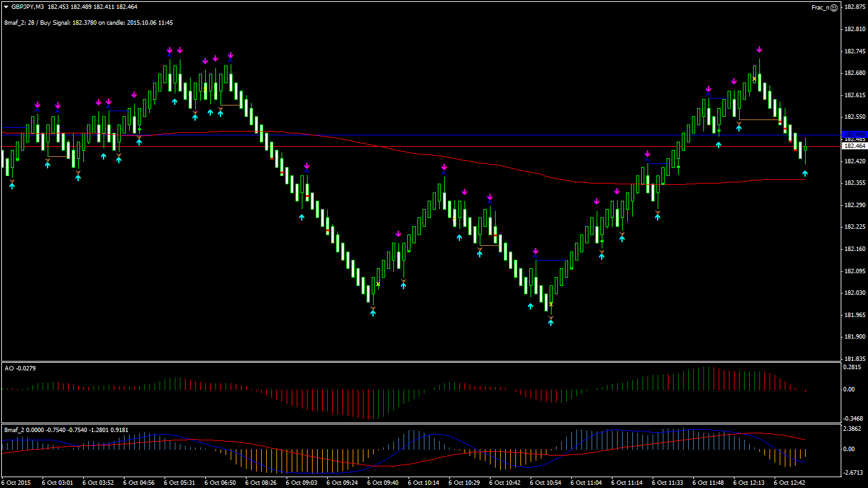Click the '6 Oct 11:04' time axis label

[587, 483]
